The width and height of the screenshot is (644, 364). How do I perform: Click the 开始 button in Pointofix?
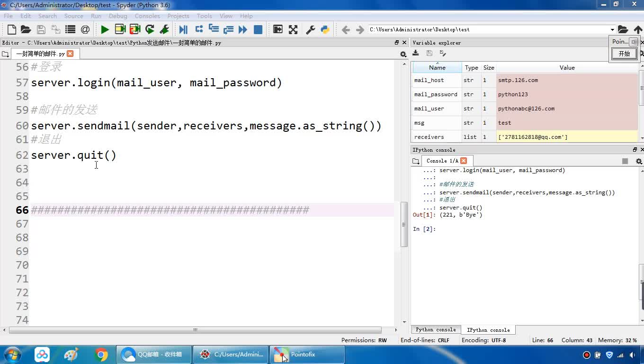[x=624, y=54]
